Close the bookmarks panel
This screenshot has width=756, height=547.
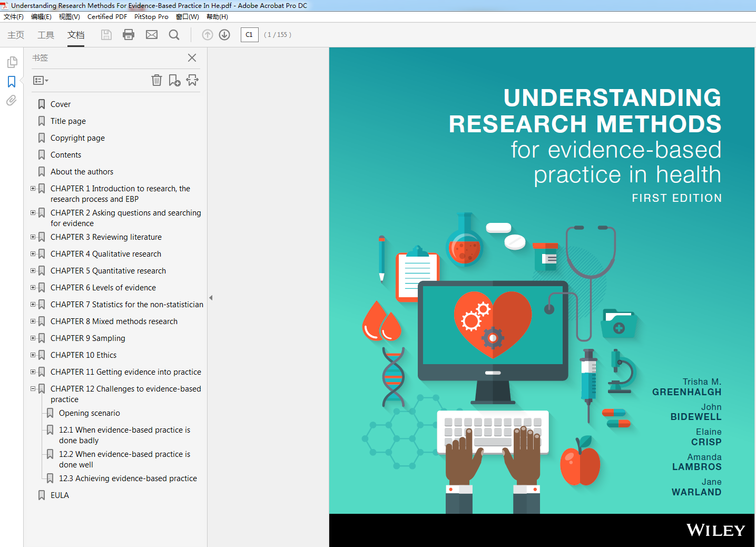point(192,58)
